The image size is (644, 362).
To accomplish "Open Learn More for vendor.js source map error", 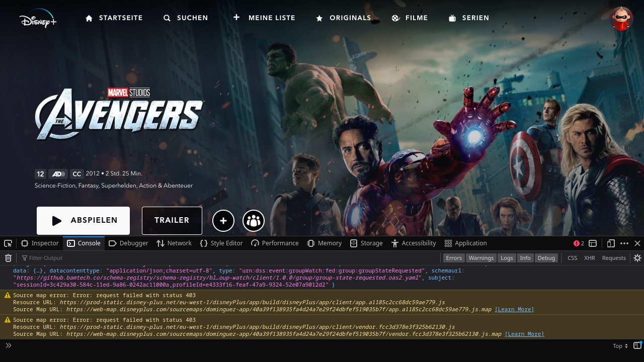I will [524, 334].
